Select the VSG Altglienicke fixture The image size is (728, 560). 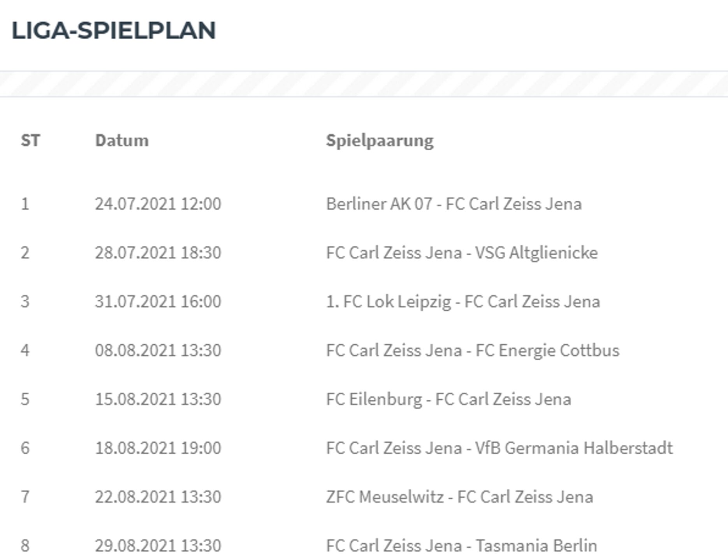[x=462, y=253]
